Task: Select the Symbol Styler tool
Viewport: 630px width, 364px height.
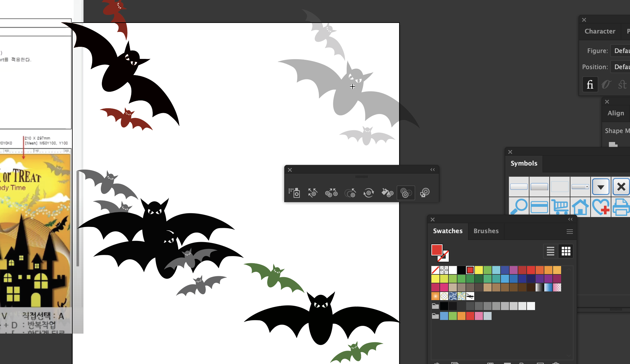Action: click(425, 193)
